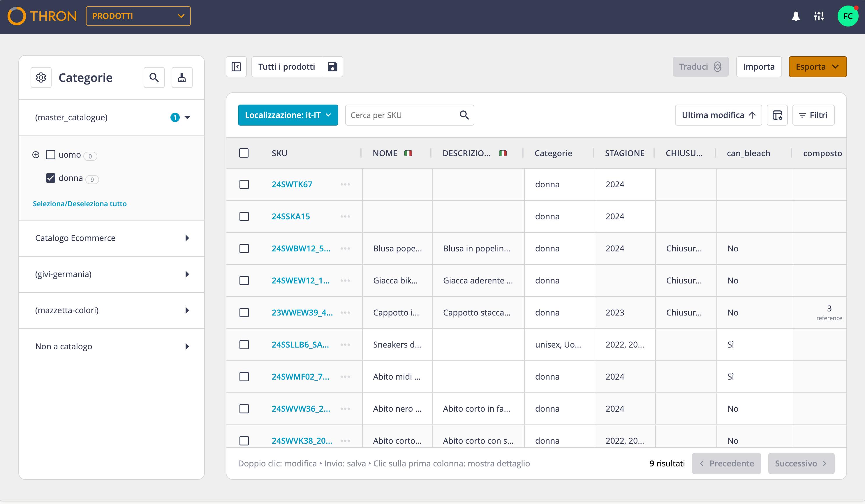The height and width of the screenshot is (504, 865).
Task: Open the settings sliders icon in header
Action: click(x=819, y=16)
